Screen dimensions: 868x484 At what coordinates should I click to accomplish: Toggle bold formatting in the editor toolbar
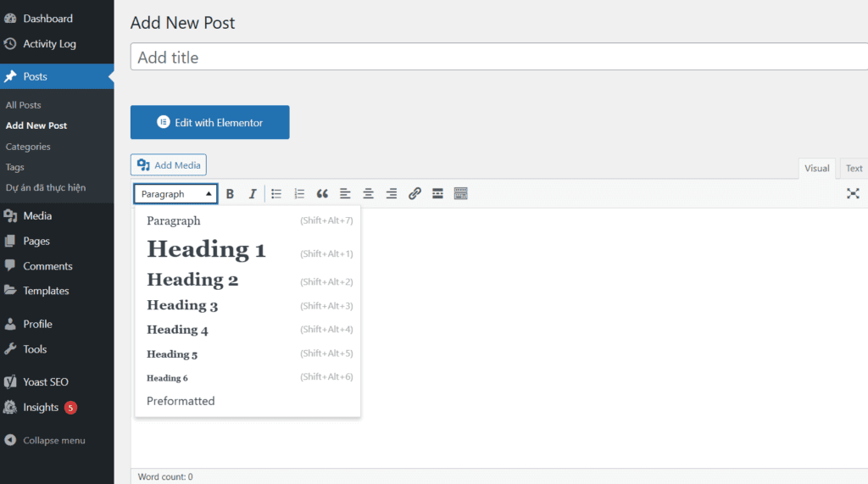point(230,194)
